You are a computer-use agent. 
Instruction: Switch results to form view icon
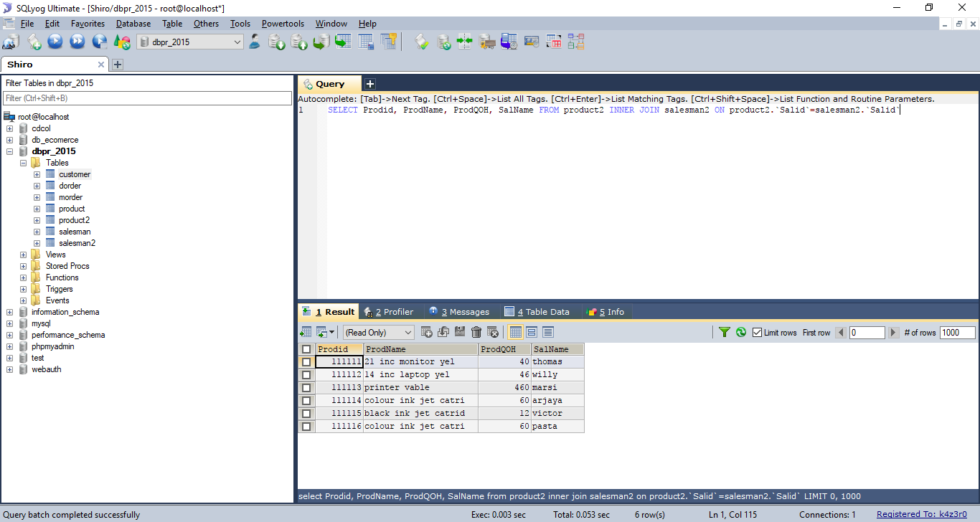532,332
